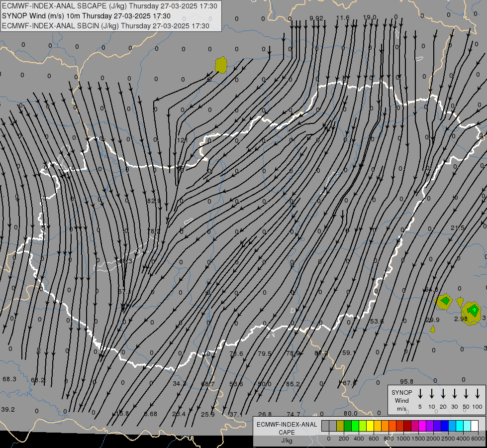
Task: Click the wind arrow above the 10 label
Action: (x=432, y=394)
